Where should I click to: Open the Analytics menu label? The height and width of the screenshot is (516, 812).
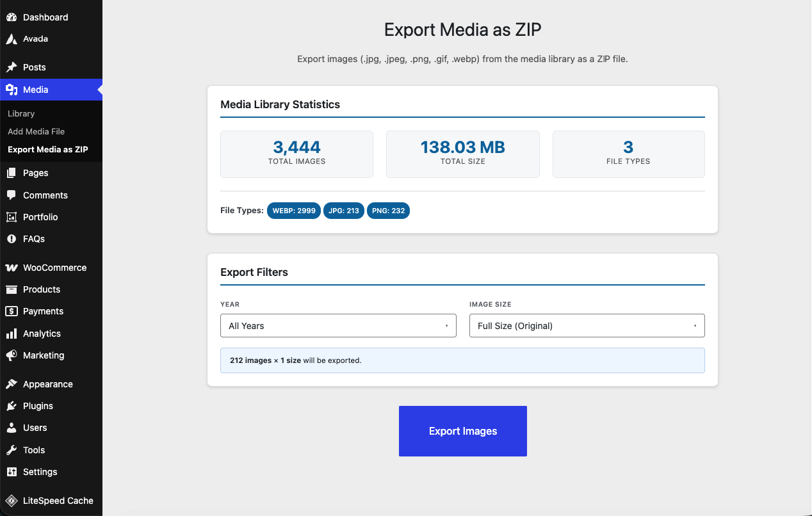[x=42, y=334]
